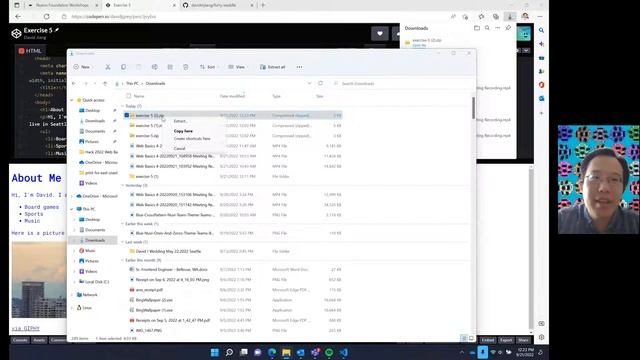Select Linux in navigation pane
640x360 pixels.
click(87, 308)
